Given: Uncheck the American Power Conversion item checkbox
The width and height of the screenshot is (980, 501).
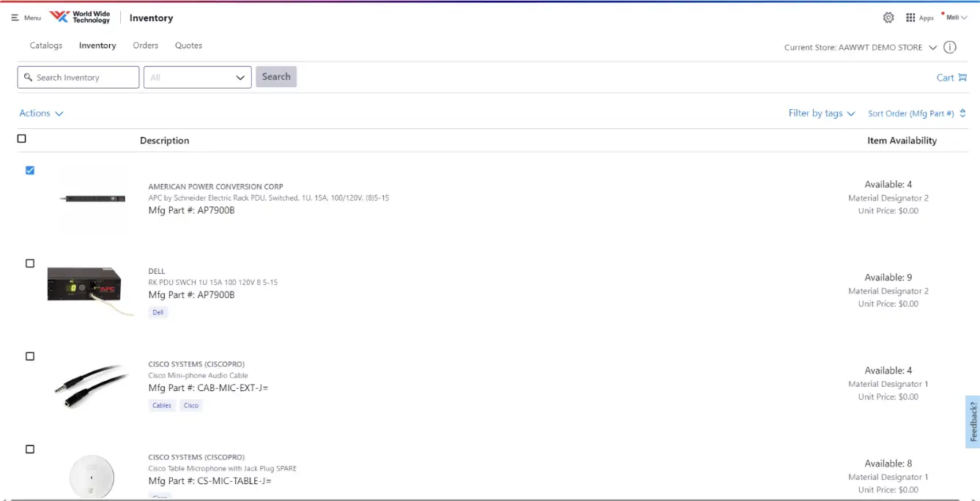Looking at the screenshot, I should pyautogui.click(x=30, y=170).
